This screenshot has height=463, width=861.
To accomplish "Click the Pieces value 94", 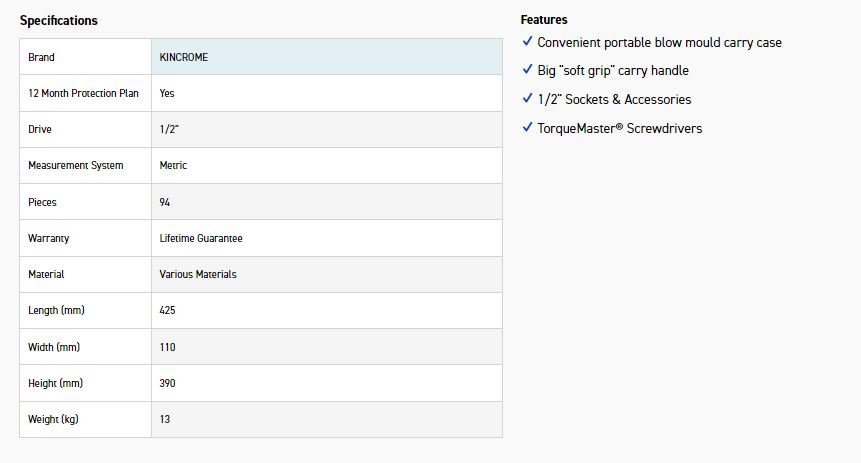I will pos(165,202).
